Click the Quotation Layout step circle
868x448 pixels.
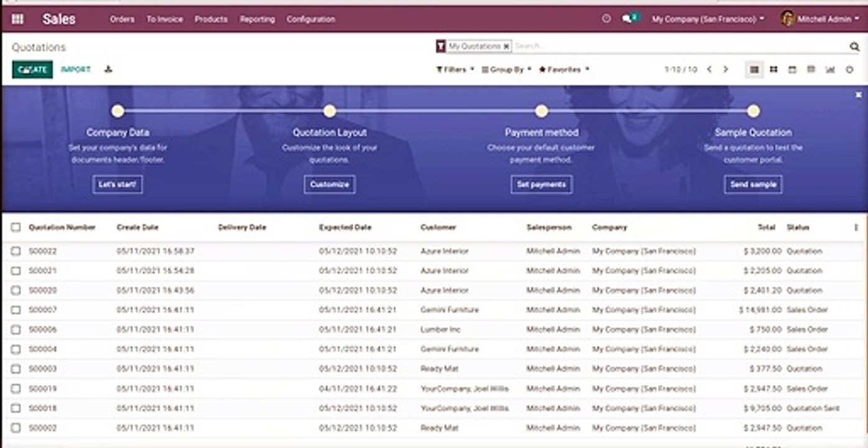(x=330, y=111)
